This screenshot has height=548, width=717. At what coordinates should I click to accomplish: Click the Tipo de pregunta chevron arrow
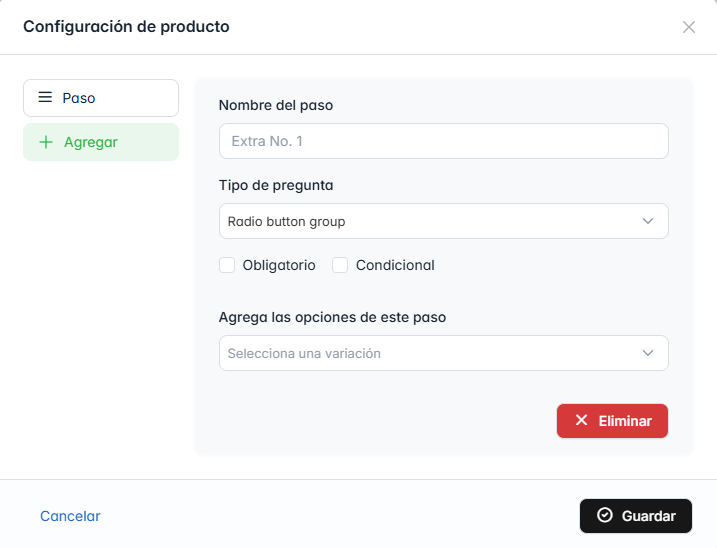tap(648, 221)
